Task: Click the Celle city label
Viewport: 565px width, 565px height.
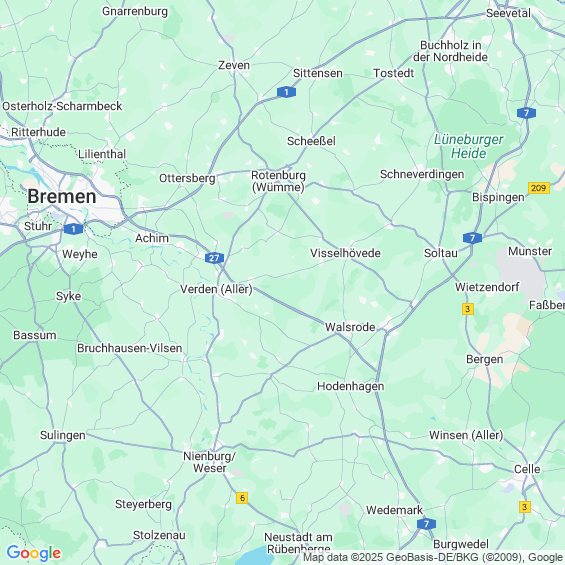Action: [x=527, y=469]
